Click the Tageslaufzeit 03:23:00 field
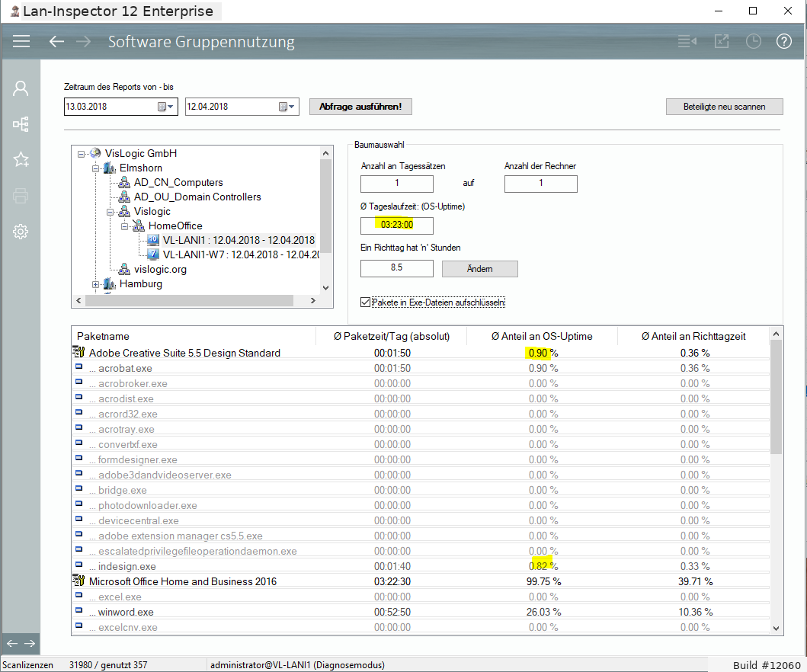The height and width of the screenshot is (672, 807). click(x=397, y=226)
